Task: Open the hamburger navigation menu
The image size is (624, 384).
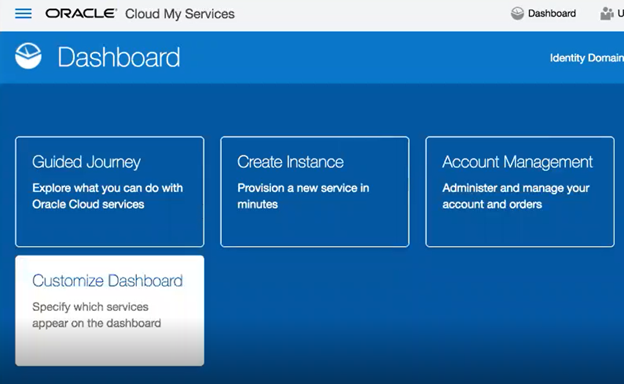Action: (23, 14)
